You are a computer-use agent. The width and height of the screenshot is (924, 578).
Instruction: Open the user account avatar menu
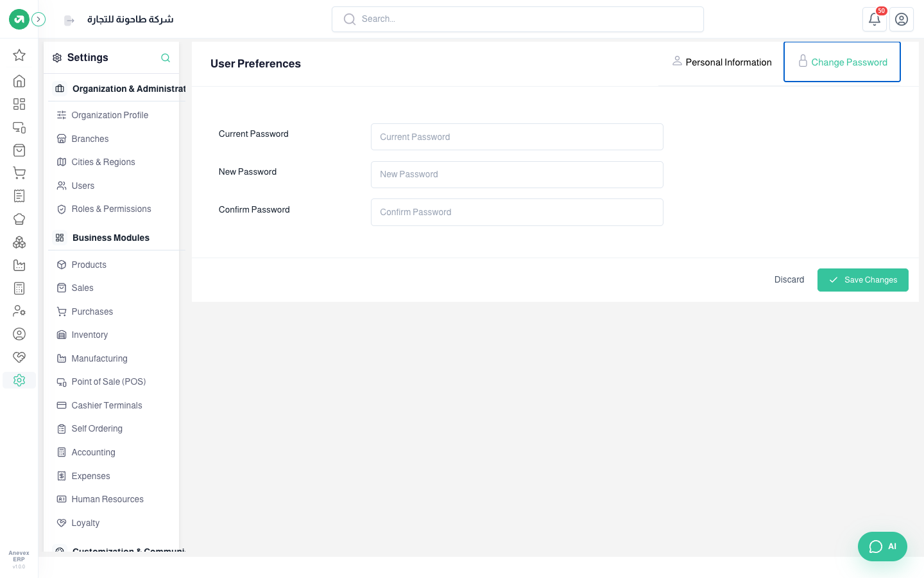coord(902,19)
